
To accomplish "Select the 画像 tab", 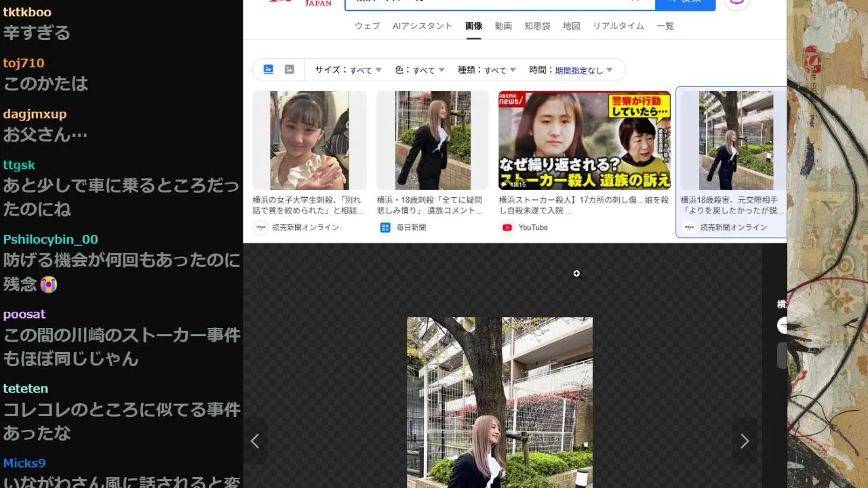I will click(x=473, y=26).
